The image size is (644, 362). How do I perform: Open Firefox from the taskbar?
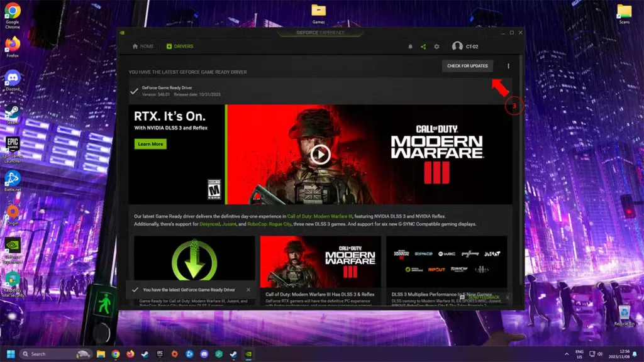click(130, 354)
